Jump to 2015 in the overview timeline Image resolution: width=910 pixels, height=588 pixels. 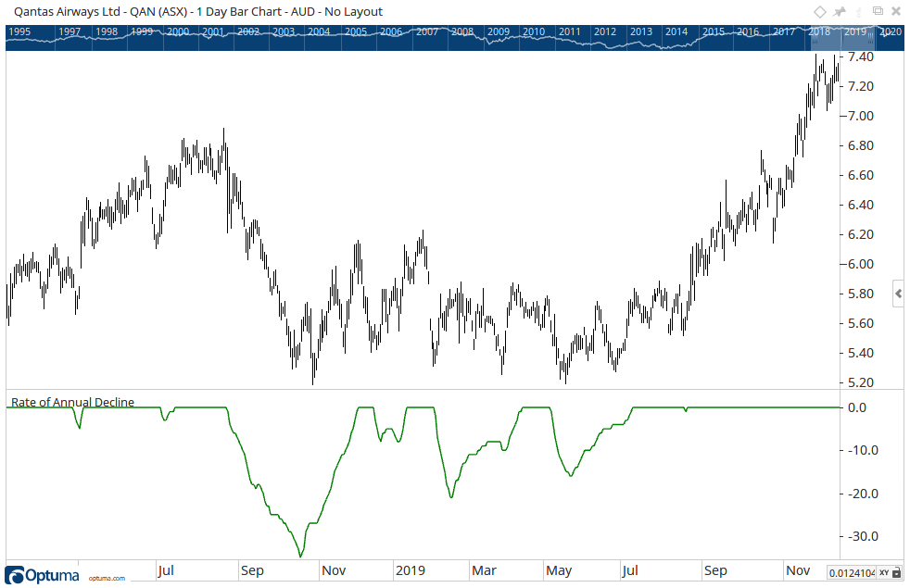click(714, 31)
